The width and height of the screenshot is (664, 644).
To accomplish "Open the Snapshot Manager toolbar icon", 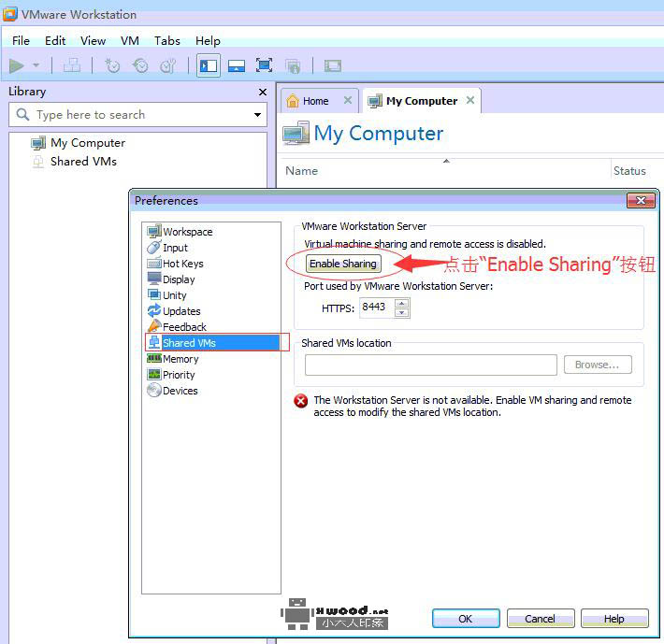I will (168, 66).
